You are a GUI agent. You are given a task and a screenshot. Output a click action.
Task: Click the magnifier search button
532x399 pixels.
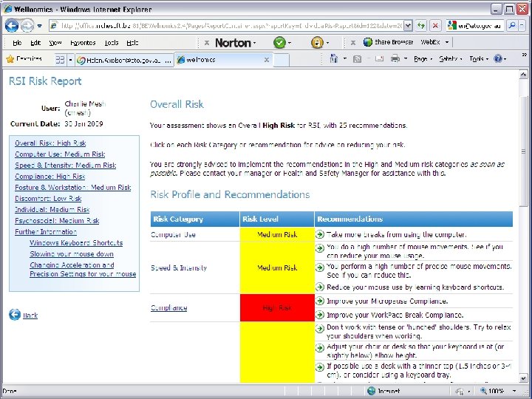tap(512, 25)
